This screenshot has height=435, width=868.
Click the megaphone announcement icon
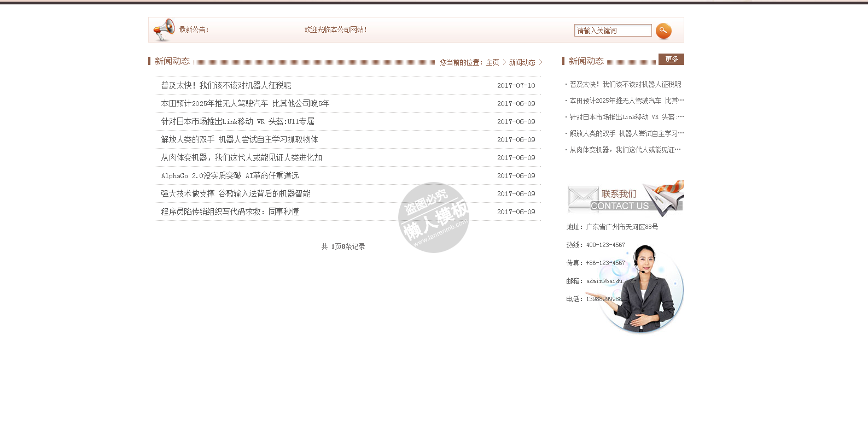164,30
